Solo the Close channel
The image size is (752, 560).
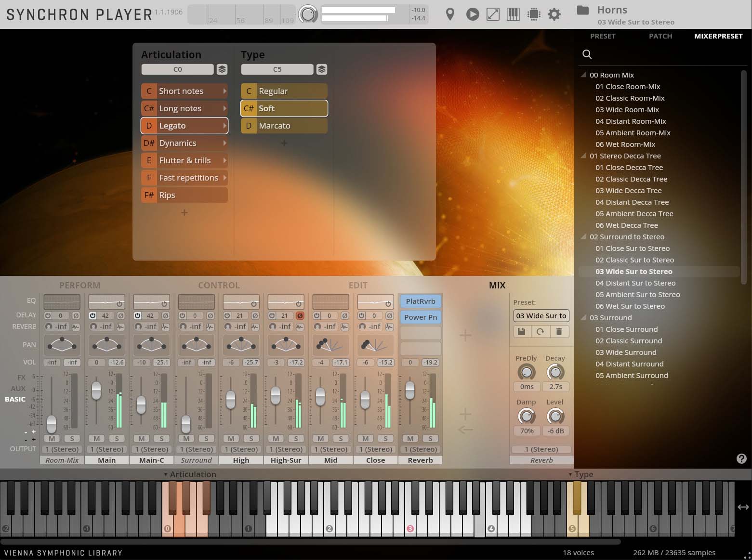tap(385, 439)
